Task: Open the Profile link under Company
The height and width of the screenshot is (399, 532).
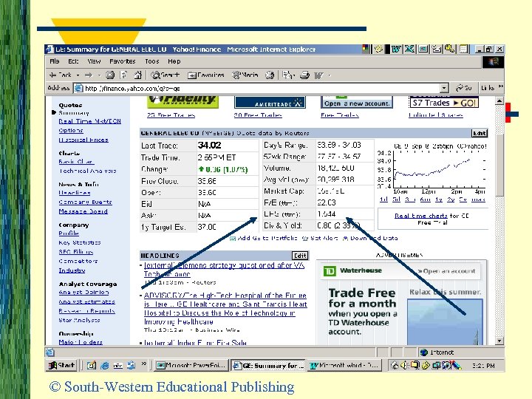Action: click(x=69, y=233)
